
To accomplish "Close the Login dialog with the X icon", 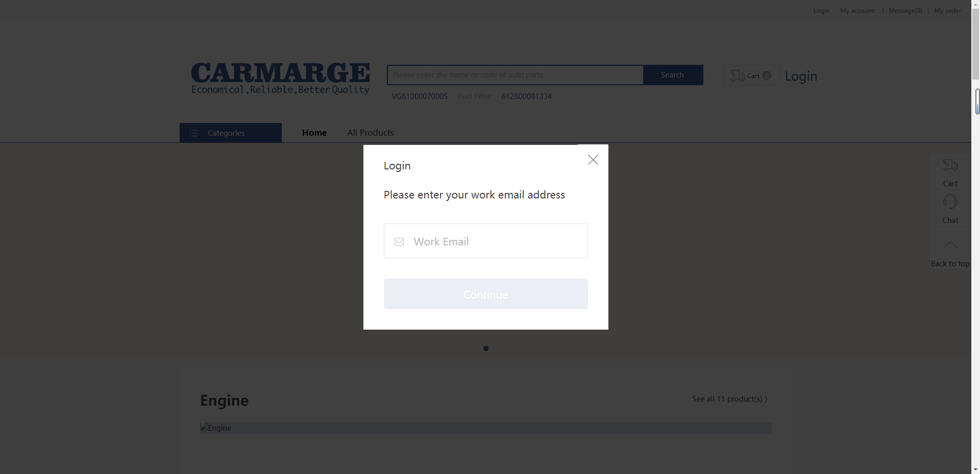I will 593,160.
